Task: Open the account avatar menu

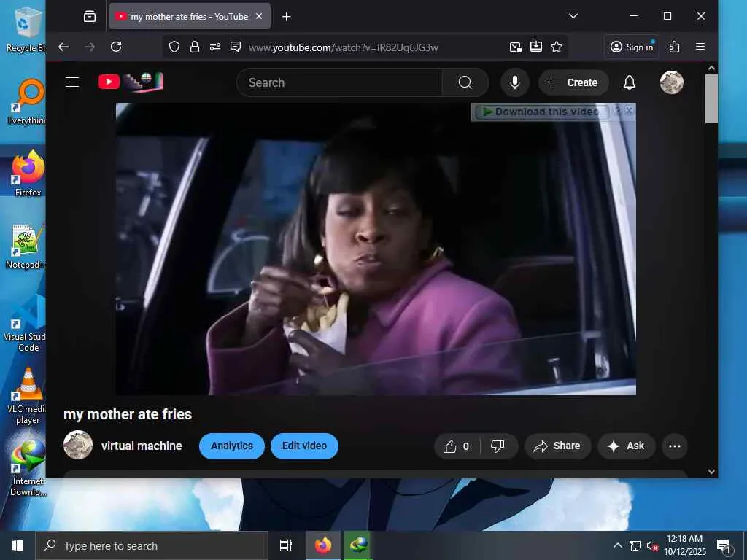Action: point(672,82)
